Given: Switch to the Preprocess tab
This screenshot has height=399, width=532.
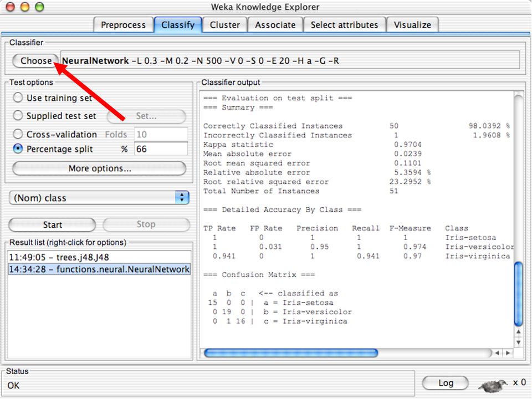Looking at the screenshot, I should [123, 25].
